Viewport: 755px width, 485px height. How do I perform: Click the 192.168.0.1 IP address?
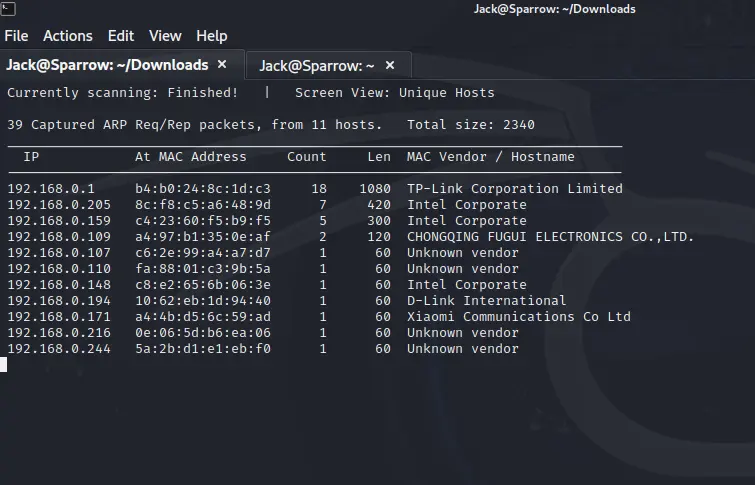[x=51, y=189]
